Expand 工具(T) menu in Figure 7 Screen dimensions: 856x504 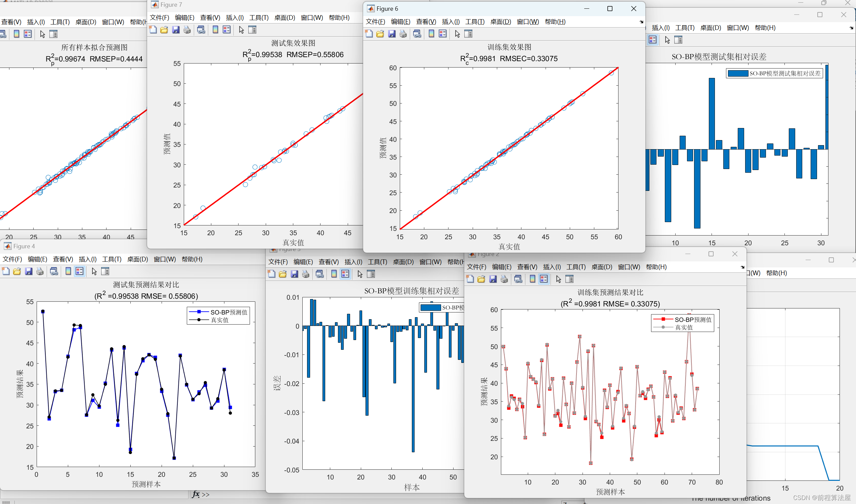259,18
